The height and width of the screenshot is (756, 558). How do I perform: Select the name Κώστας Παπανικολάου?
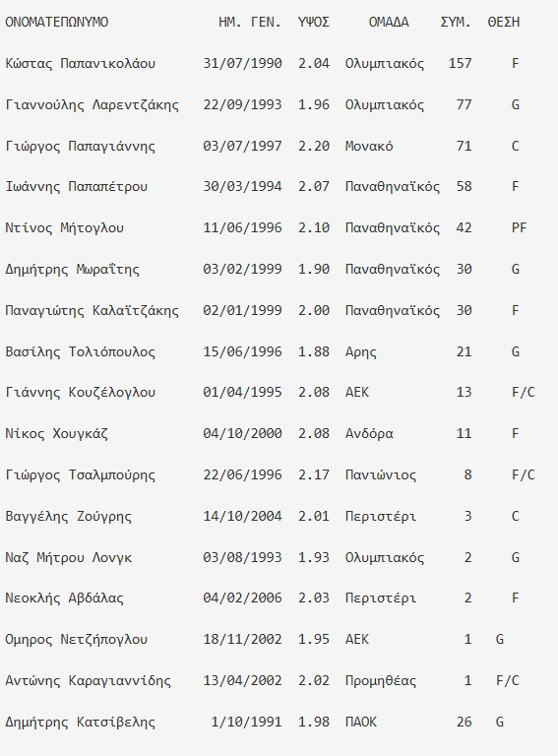[x=80, y=64]
